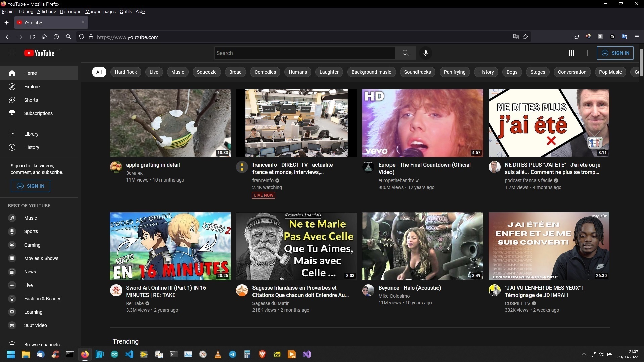Open 'Beyoncé - Halo (Acoustic)' title link
This screenshot has width=644, height=362.
(x=410, y=288)
